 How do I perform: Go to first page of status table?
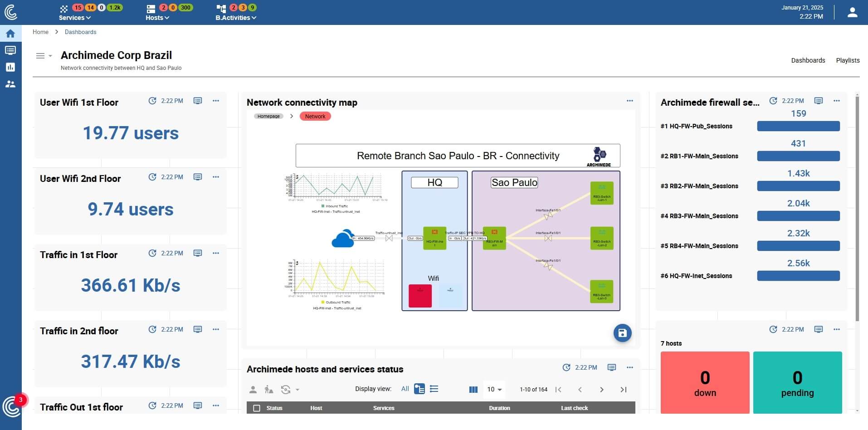click(558, 389)
